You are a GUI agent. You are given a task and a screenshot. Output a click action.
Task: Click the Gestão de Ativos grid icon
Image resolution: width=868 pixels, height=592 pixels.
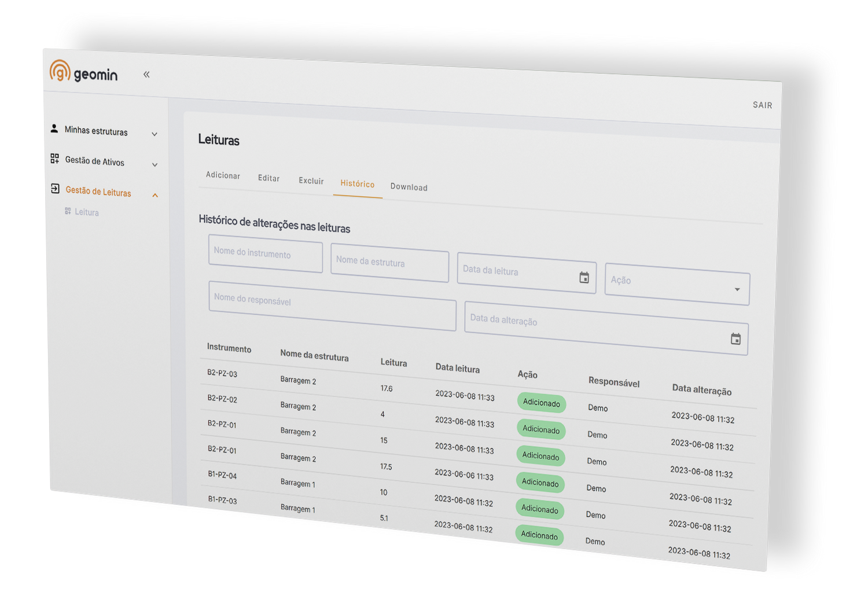55,159
